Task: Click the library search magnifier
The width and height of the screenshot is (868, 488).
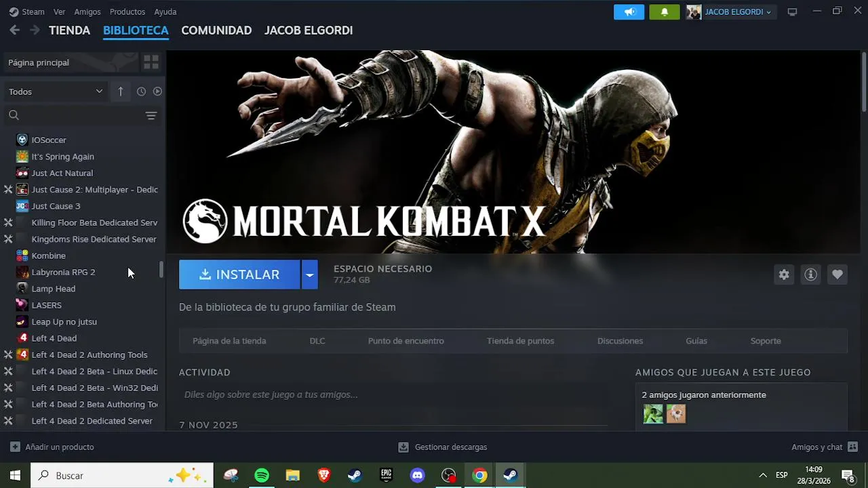Action: tap(14, 115)
